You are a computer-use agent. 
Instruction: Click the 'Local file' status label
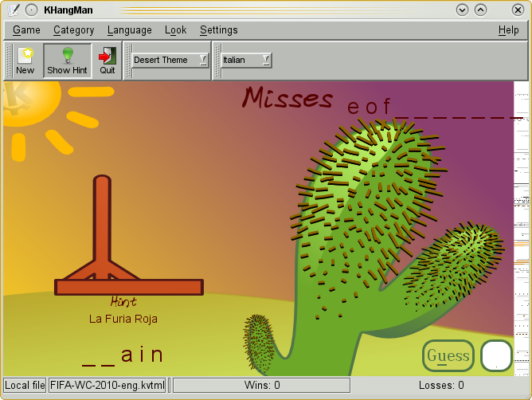[x=25, y=386]
